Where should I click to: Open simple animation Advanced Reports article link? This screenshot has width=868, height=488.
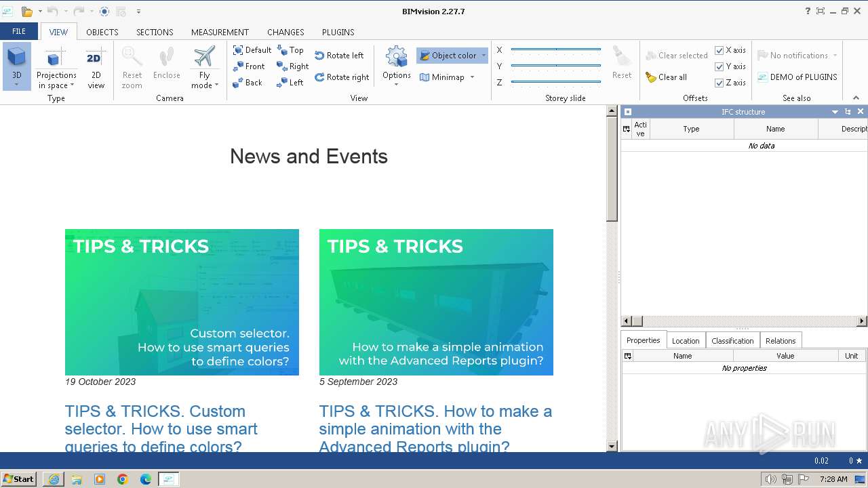(435, 429)
